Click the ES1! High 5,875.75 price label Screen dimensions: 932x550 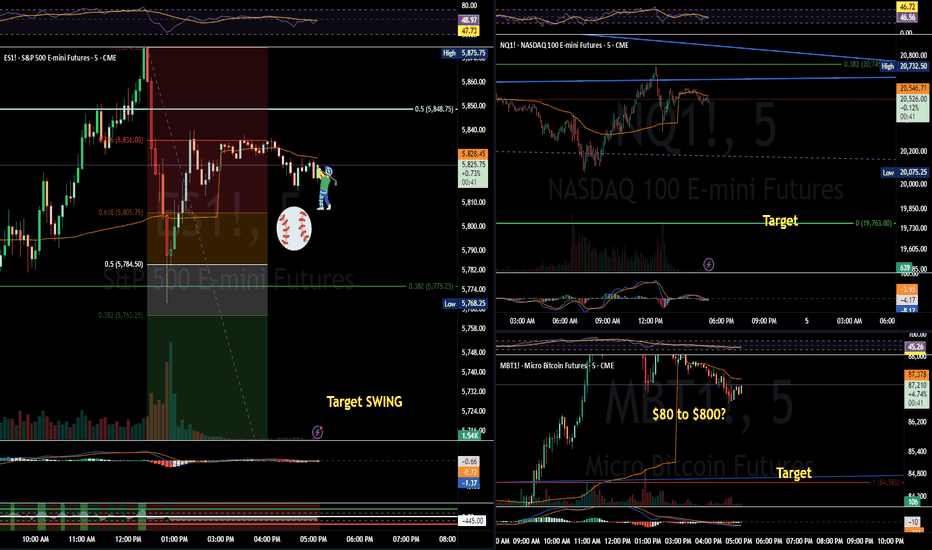(x=465, y=53)
